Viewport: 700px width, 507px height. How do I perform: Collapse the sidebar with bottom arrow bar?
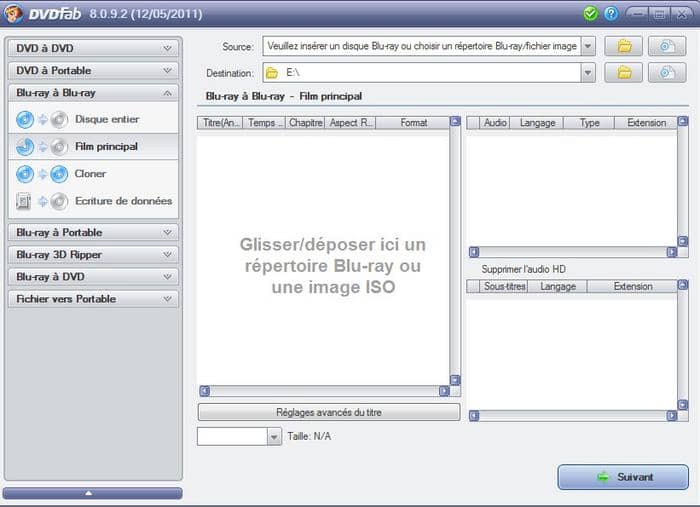(x=92, y=493)
